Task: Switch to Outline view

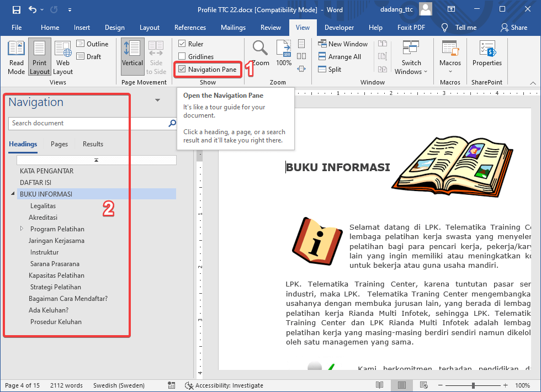Action: [93, 44]
